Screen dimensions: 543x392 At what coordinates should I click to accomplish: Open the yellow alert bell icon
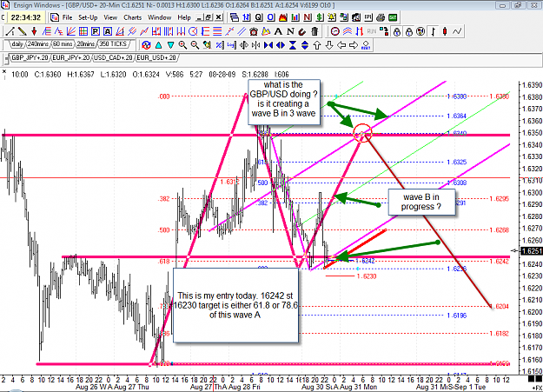click(x=332, y=17)
